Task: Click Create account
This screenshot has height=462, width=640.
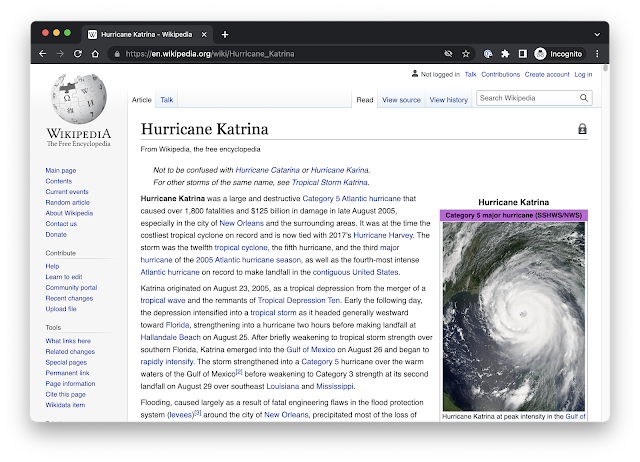Action: pyautogui.click(x=547, y=74)
